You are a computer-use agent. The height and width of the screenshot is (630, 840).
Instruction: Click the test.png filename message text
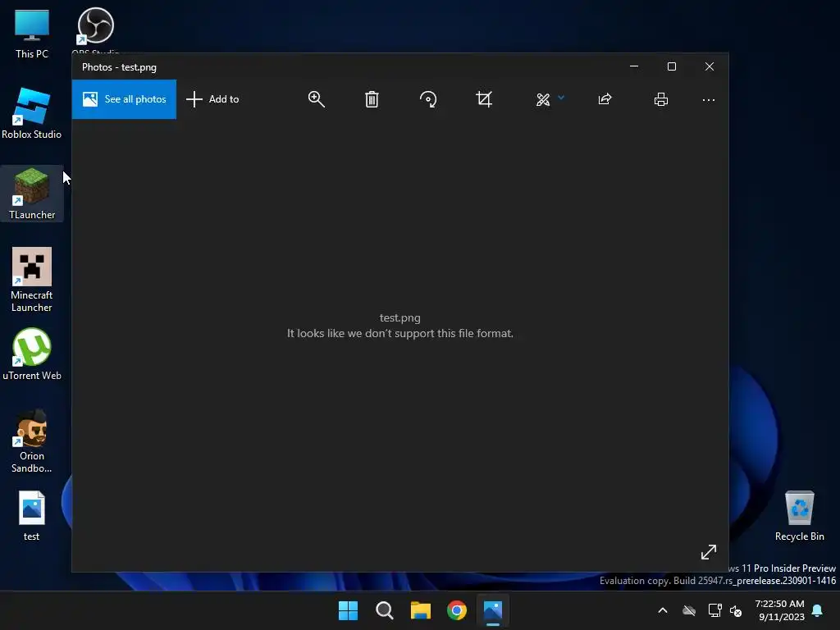[x=400, y=317]
